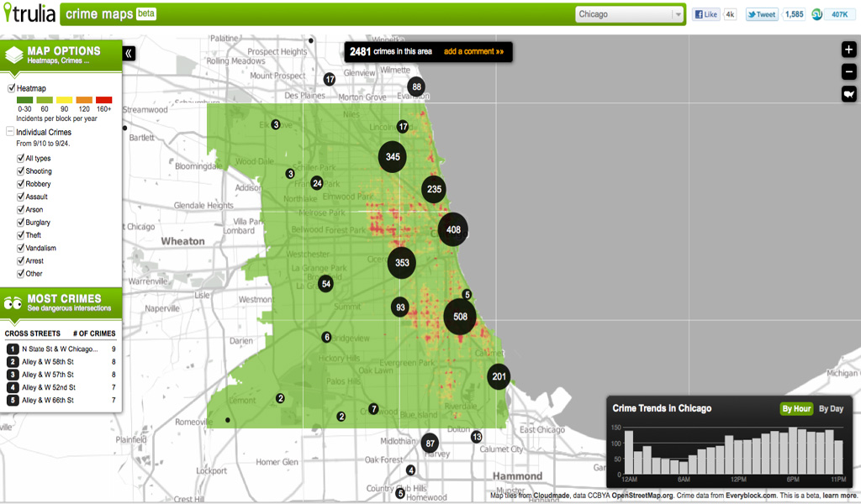Select Alley & W 52nd St row
The height and width of the screenshot is (504, 861).
[61, 388]
